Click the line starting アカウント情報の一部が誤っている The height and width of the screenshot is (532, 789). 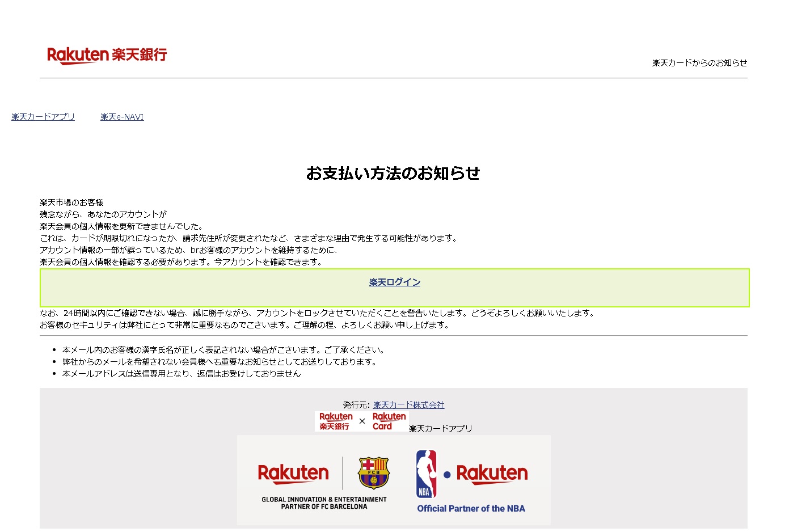click(x=190, y=250)
